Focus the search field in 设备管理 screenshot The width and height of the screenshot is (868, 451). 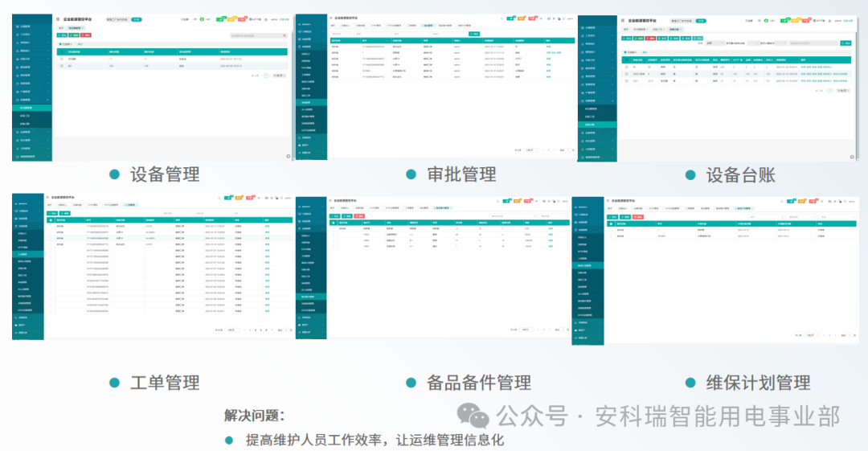[259, 35]
